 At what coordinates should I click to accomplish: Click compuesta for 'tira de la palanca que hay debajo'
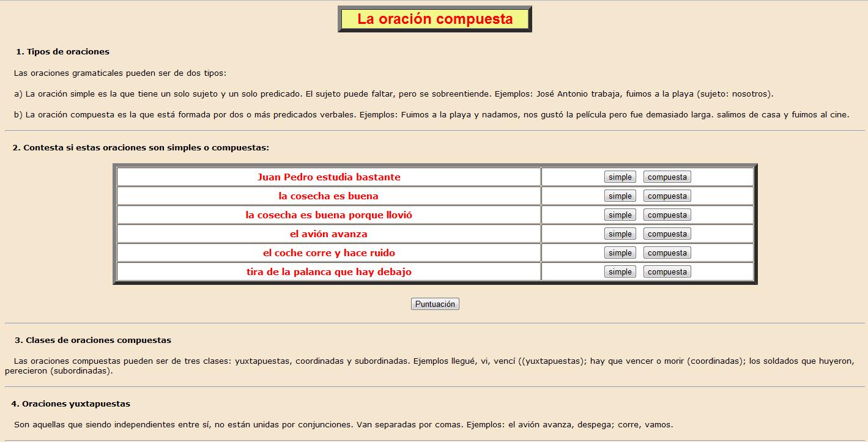click(667, 271)
